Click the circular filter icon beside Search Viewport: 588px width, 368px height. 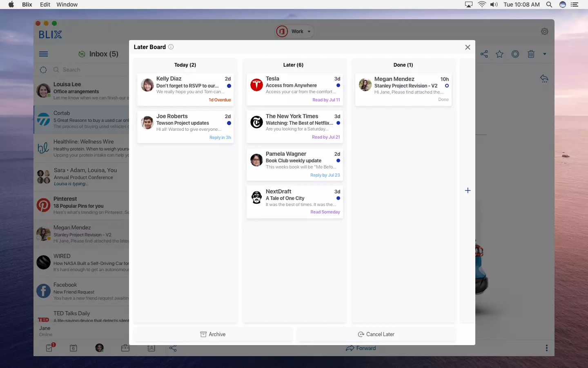43,70
